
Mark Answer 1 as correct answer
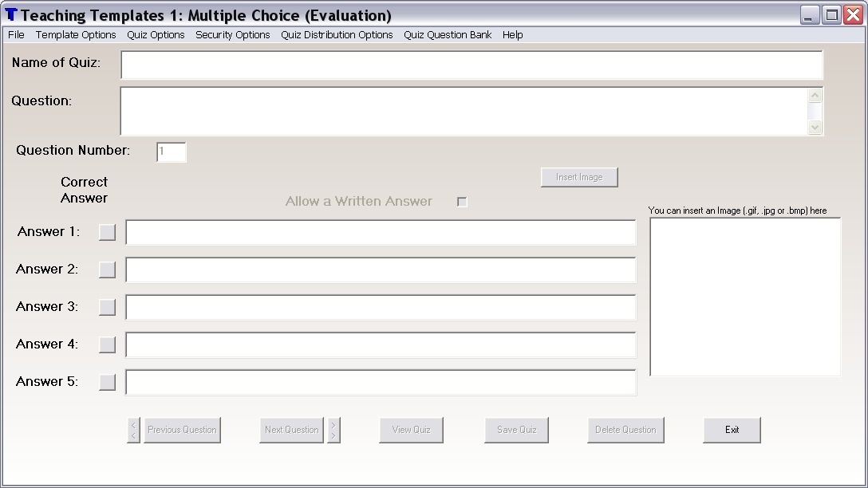tap(108, 232)
